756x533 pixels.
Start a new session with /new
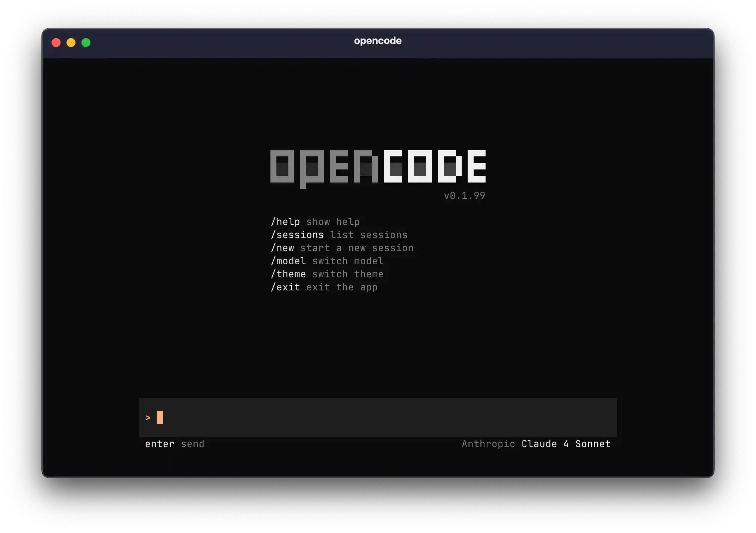[283, 248]
